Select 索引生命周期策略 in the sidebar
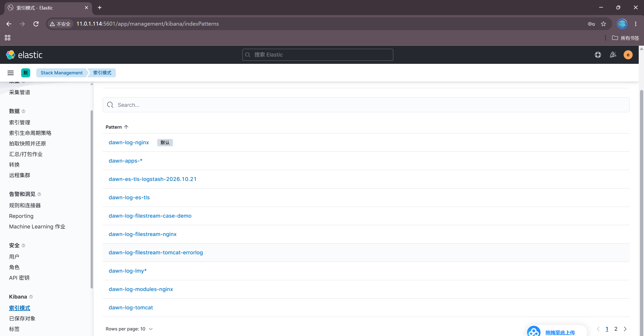This screenshot has height=336, width=644. point(30,133)
